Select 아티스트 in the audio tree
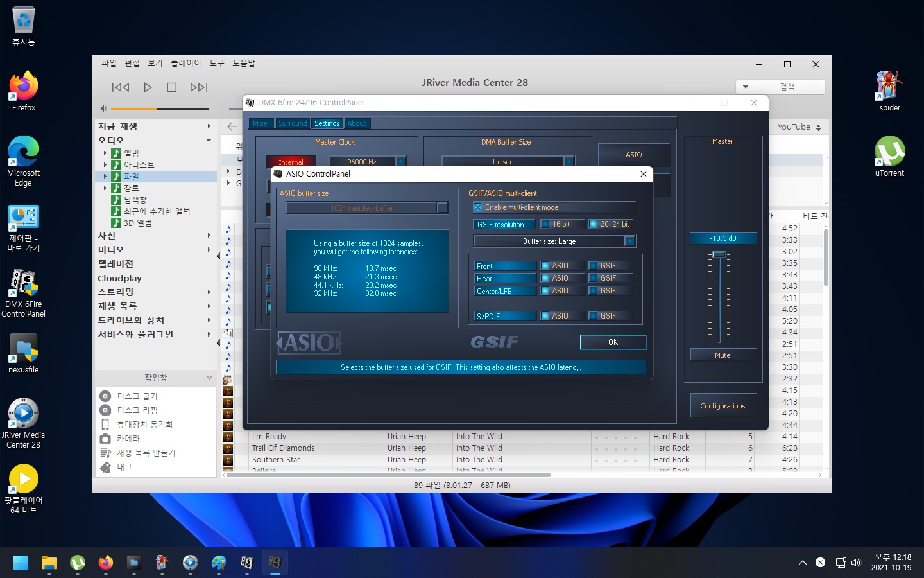 click(x=139, y=165)
